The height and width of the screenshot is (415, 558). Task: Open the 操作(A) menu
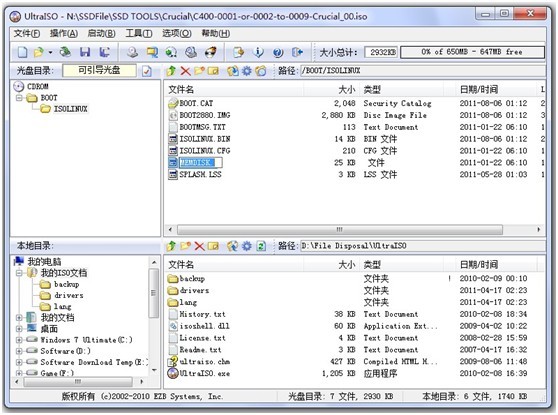64,33
